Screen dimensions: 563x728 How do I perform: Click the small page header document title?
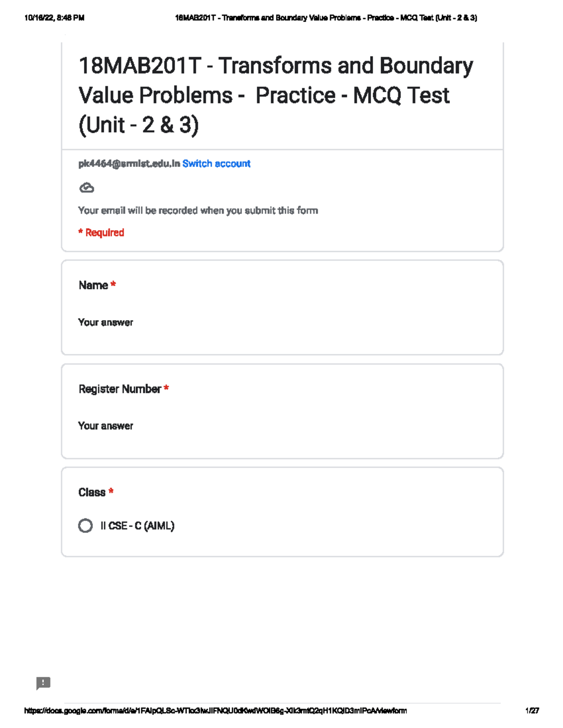pos(326,18)
